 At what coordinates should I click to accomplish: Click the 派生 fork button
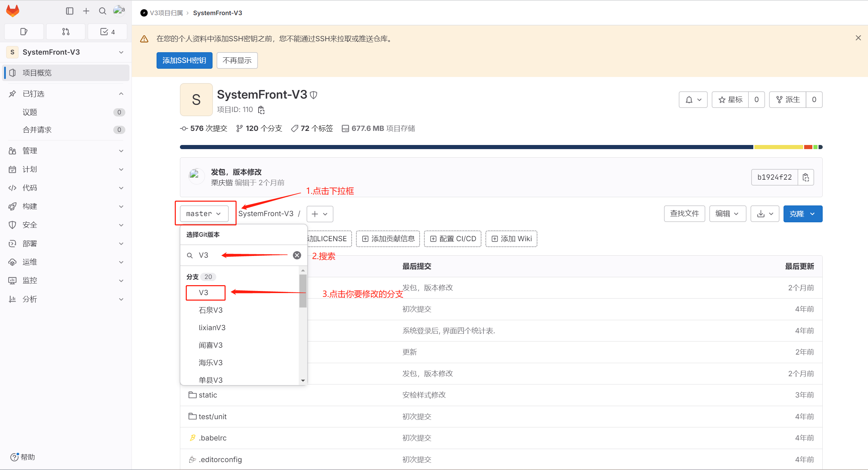[x=788, y=100]
